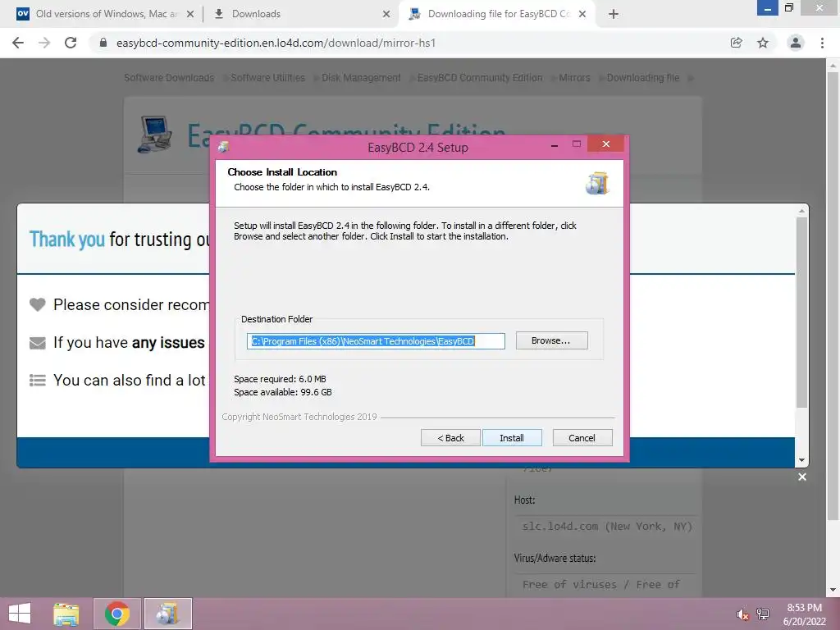Open Disk Management breadcrumb
The image size is (840, 630).
point(361,78)
